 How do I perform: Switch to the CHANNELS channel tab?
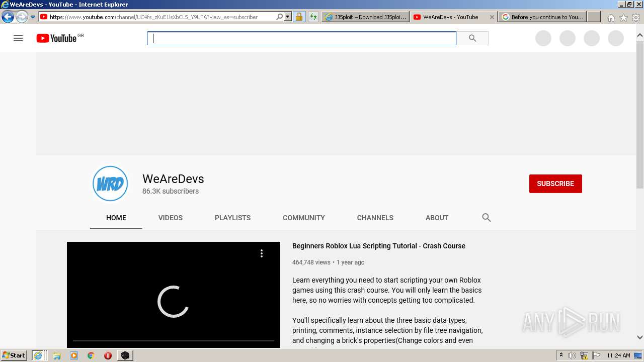click(375, 218)
